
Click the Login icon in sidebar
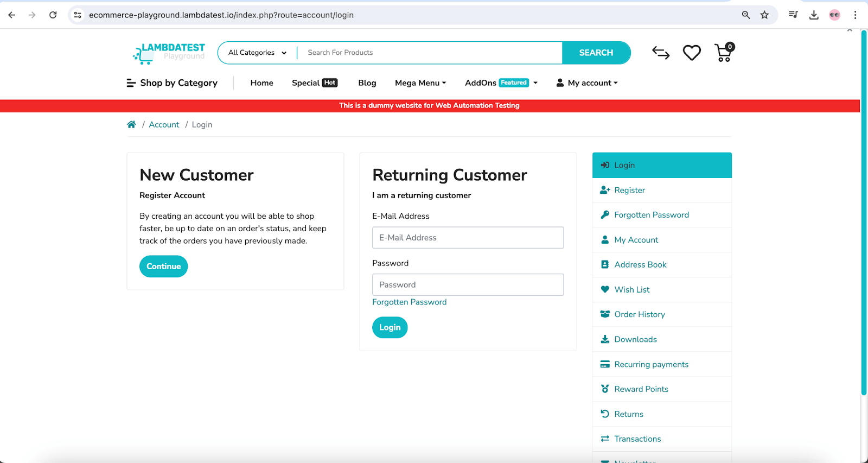tap(605, 165)
